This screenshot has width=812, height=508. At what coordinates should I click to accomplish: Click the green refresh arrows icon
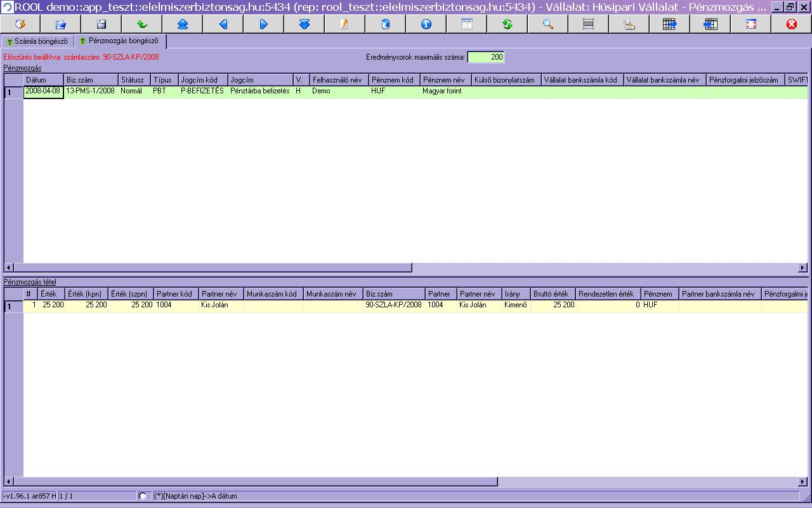tap(507, 24)
